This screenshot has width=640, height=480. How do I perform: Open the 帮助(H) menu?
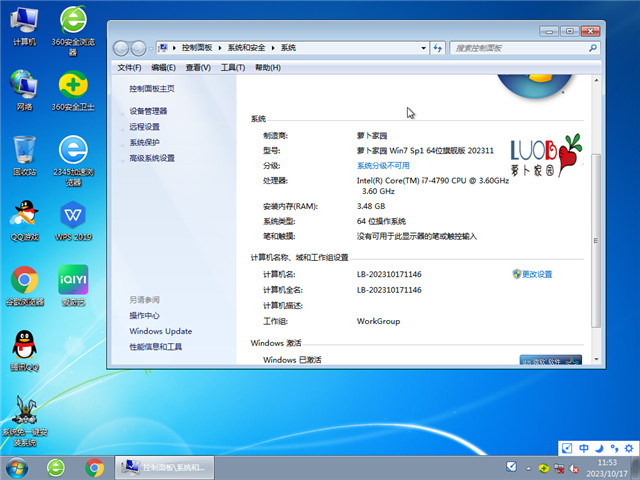268,68
